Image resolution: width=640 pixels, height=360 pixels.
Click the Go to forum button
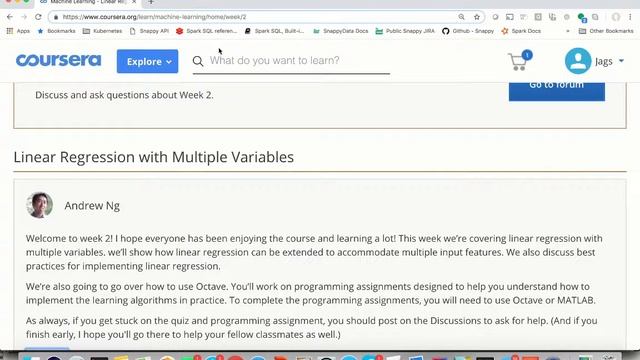pyautogui.click(x=557, y=91)
